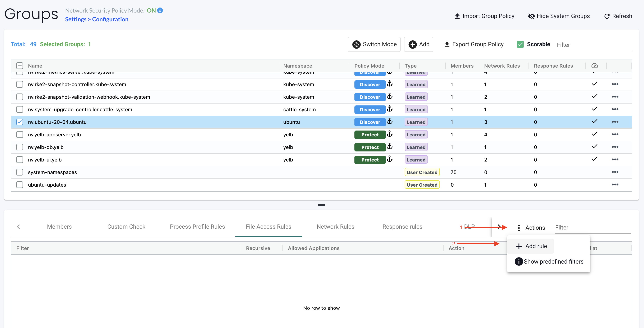This screenshot has height=328, width=644.
Task: Check the nv.yelb-db.yelb checkbox
Action: pos(19,147)
